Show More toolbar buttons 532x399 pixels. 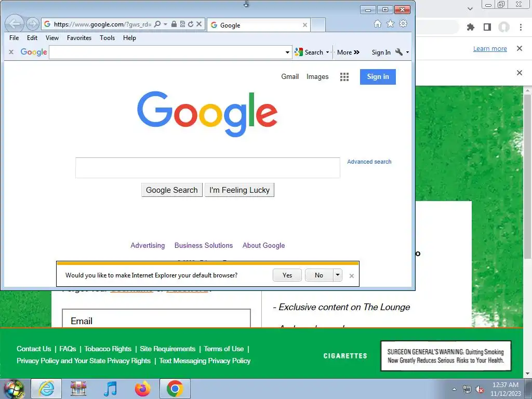(x=348, y=52)
